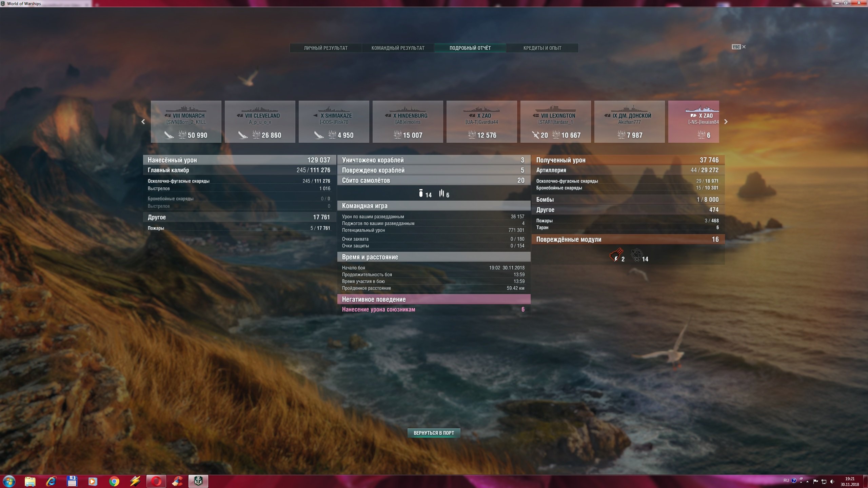The width and height of the screenshot is (868, 488).
Task: Show next ships with the right arrow
Action: (726, 122)
